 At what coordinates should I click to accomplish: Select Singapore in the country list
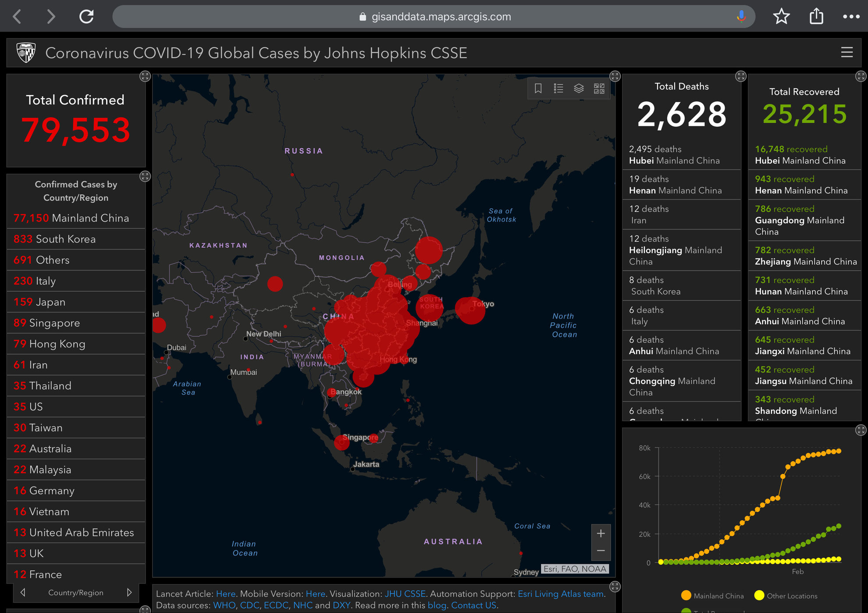point(76,323)
